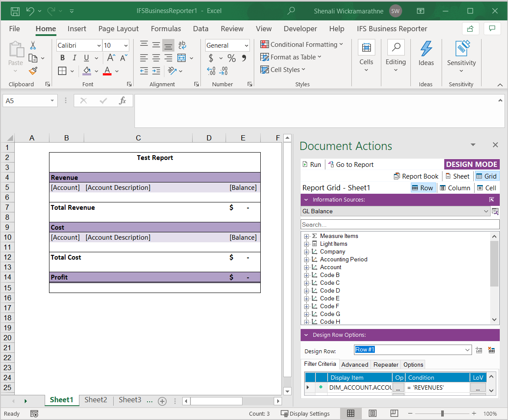Open the Insert ribbon tab
This screenshot has width=508, height=420.
coord(77,29)
